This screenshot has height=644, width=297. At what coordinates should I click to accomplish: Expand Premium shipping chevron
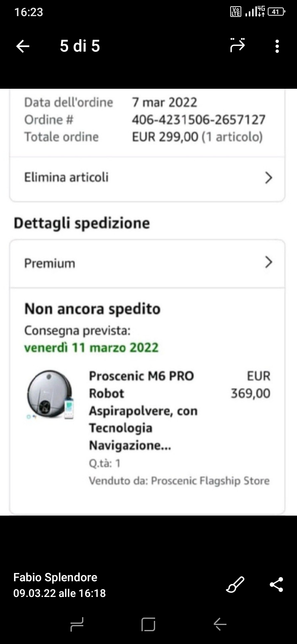tap(269, 262)
